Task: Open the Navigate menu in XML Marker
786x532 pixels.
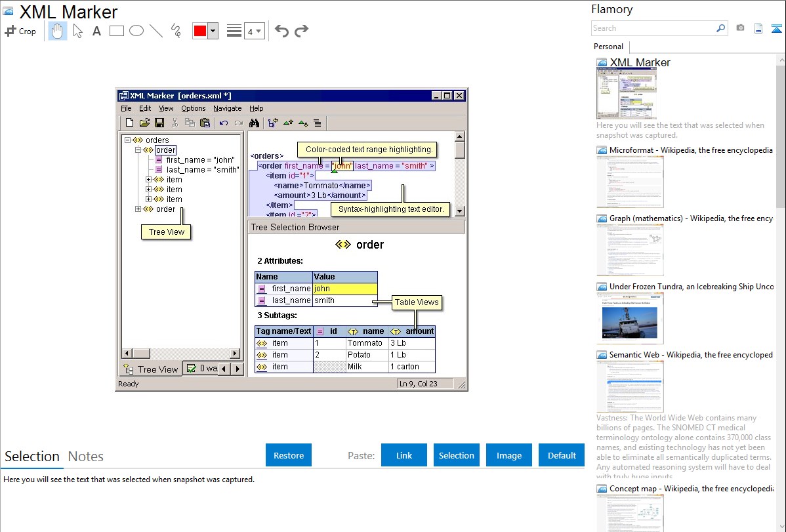Action: (227, 108)
